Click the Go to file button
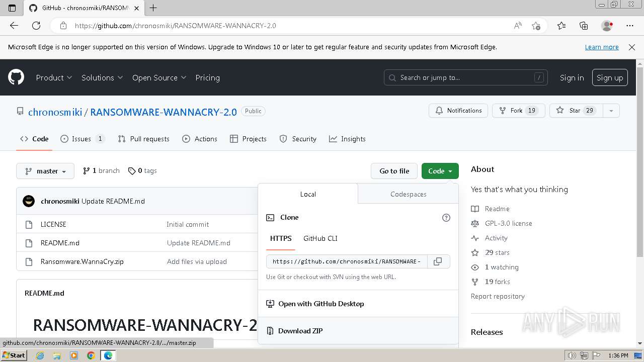The image size is (644, 362). coord(394,171)
